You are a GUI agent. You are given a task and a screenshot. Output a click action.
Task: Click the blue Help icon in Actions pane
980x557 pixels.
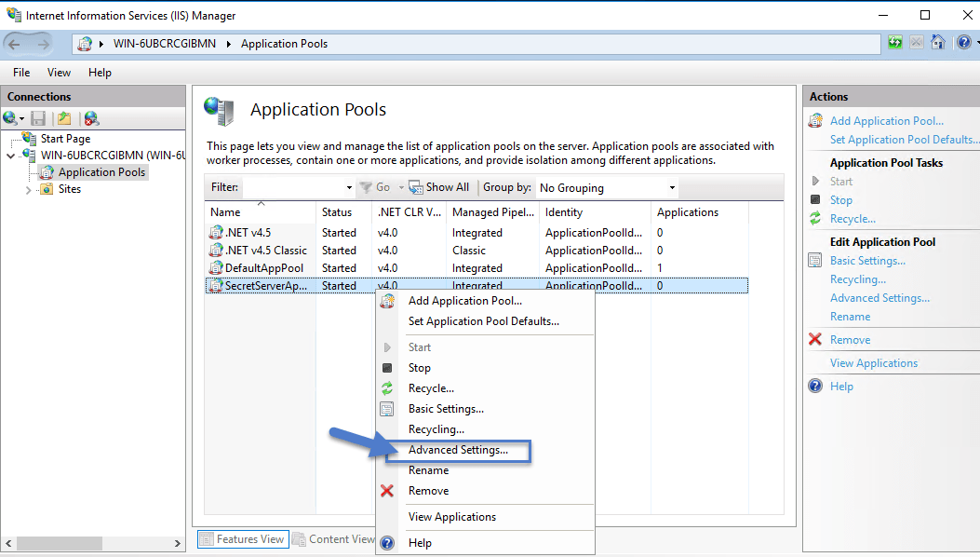tap(815, 386)
